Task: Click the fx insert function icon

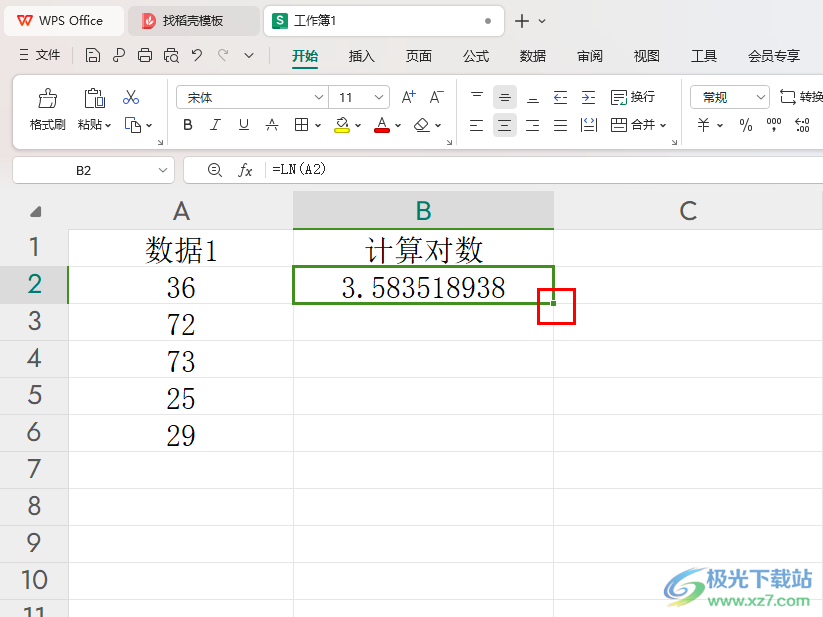Action: 245,170
